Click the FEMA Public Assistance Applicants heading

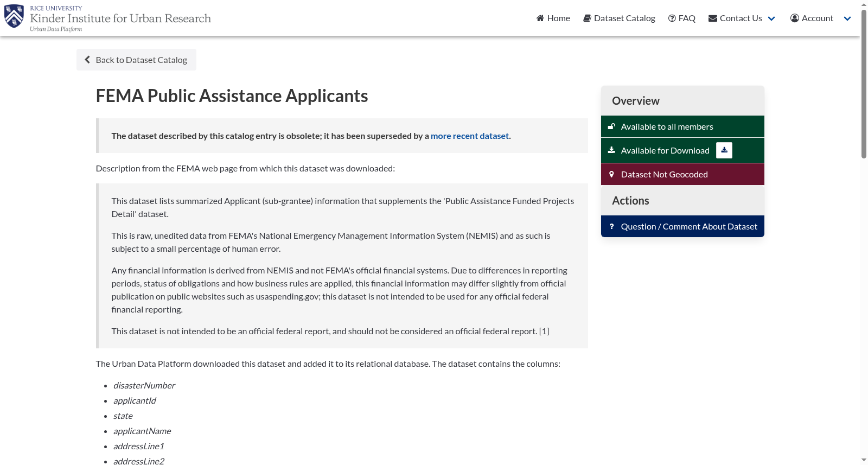[232, 95]
